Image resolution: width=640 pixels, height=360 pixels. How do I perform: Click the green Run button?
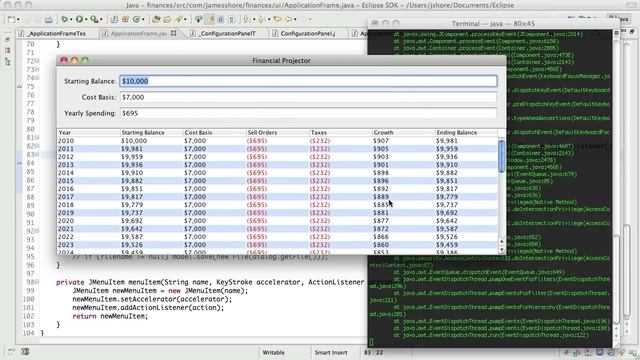79,19
